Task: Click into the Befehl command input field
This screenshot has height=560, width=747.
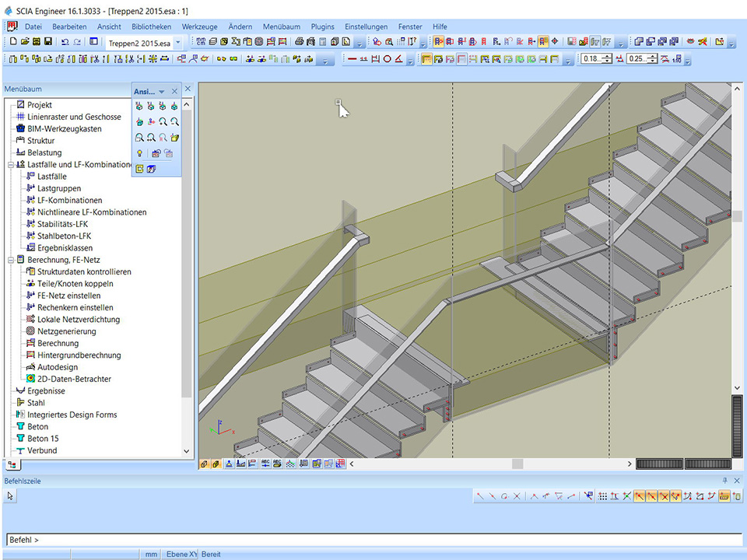Action: click(373, 539)
